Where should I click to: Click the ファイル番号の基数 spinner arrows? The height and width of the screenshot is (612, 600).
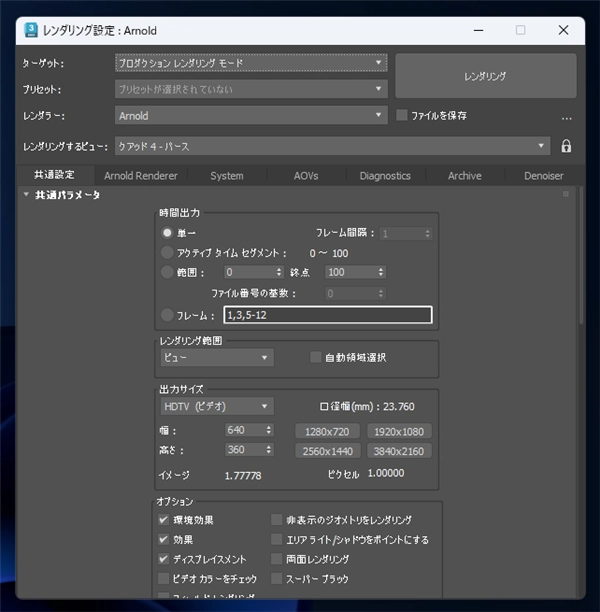coord(381,293)
